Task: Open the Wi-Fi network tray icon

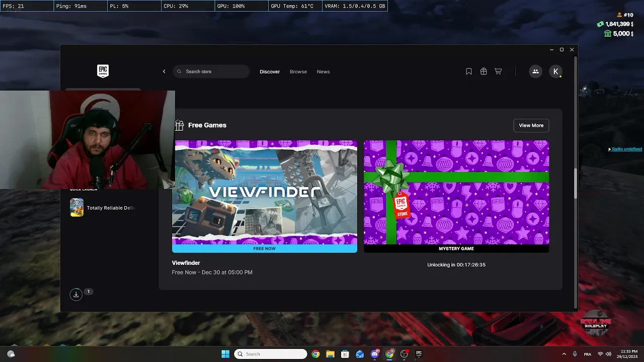Action: [600, 354]
